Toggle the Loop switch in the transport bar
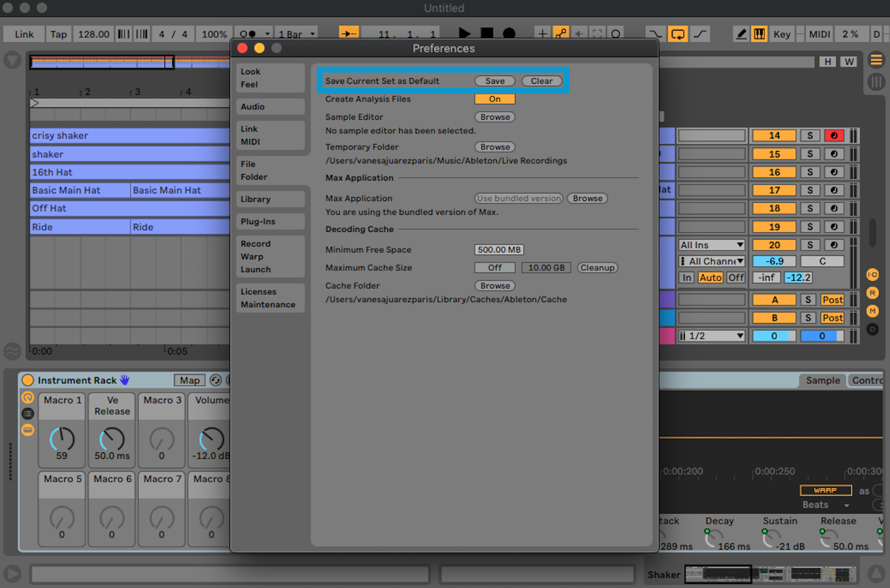Image resolution: width=890 pixels, height=588 pixels. [x=677, y=34]
